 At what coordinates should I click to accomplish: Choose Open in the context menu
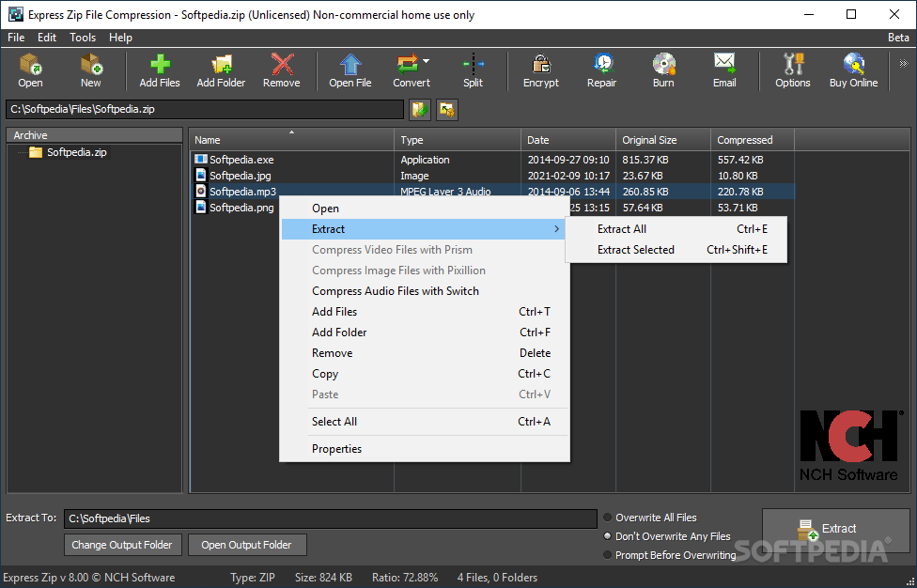pyautogui.click(x=425, y=209)
